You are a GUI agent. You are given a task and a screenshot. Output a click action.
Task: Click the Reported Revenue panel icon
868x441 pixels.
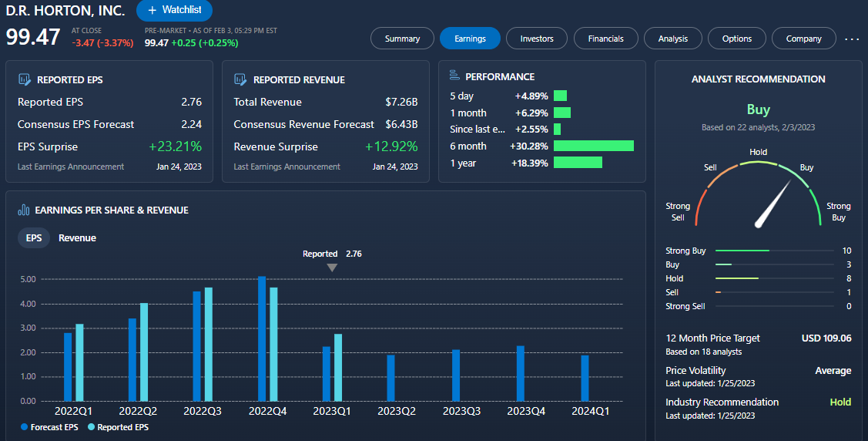240,79
